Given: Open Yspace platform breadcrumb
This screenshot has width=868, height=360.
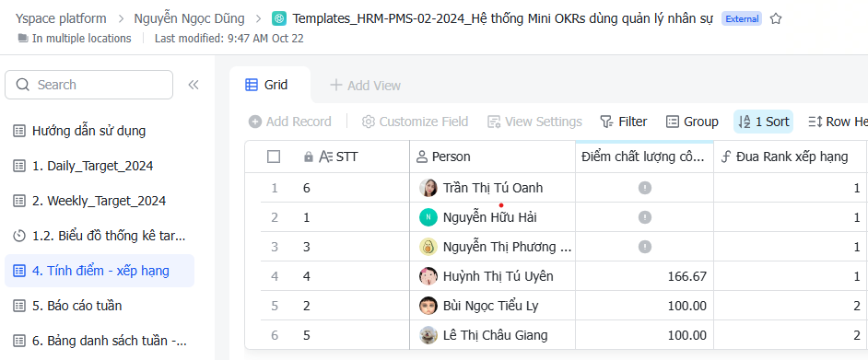Looking at the screenshot, I should [x=61, y=18].
